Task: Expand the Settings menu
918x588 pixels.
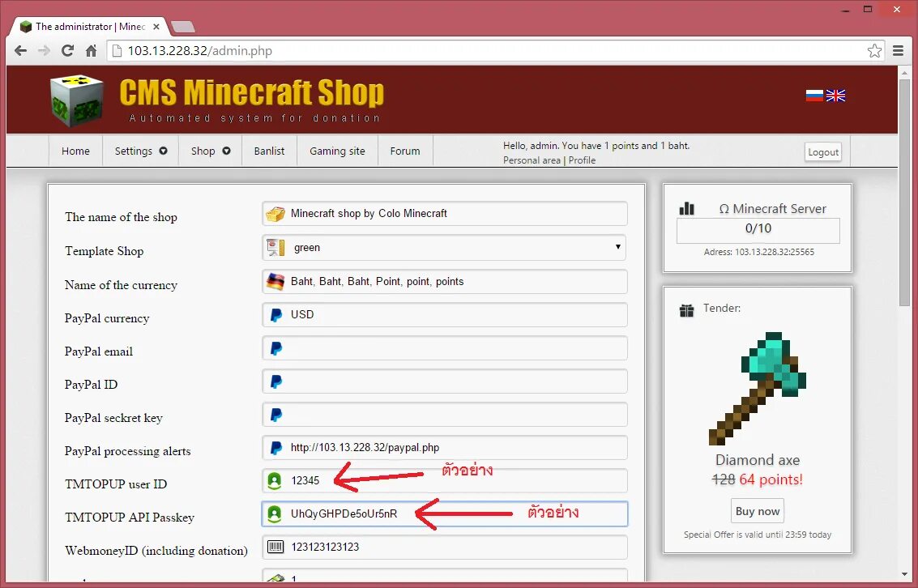Action: click(x=140, y=151)
